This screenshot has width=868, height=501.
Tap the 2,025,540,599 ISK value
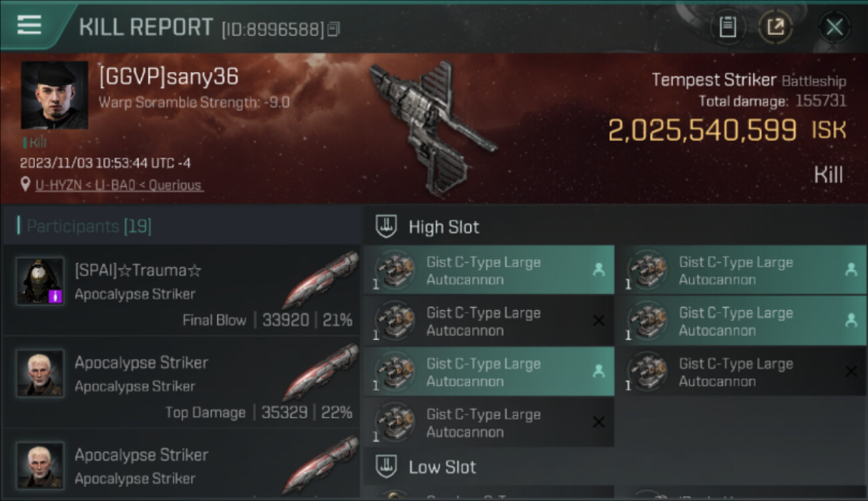(702, 130)
